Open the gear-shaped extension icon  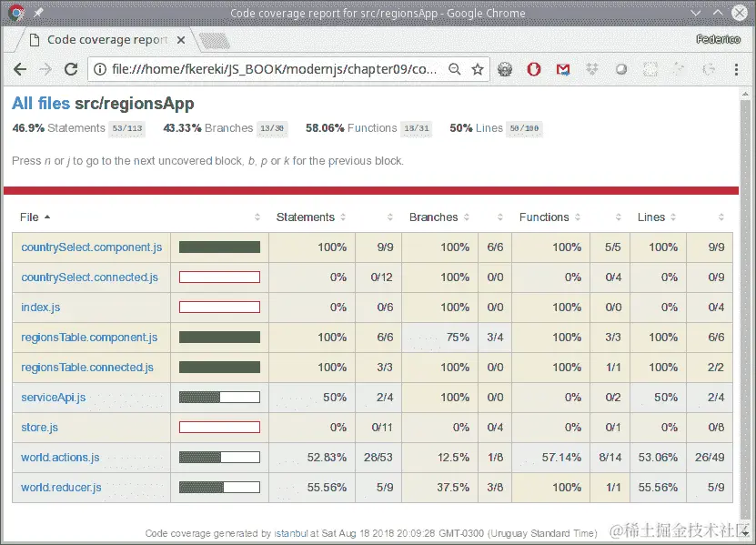(505, 69)
